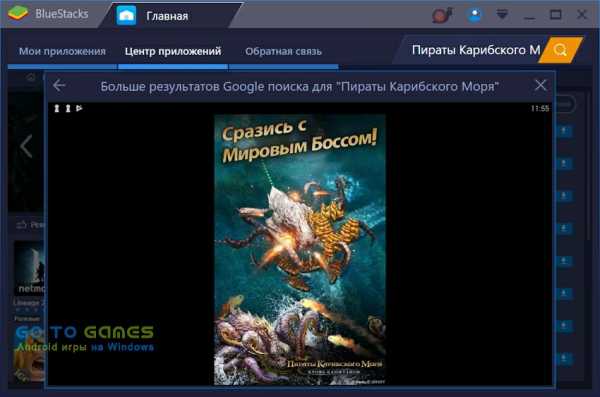
Task: Click the home icon on Главная tab
Action: pyautogui.click(x=126, y=16)
